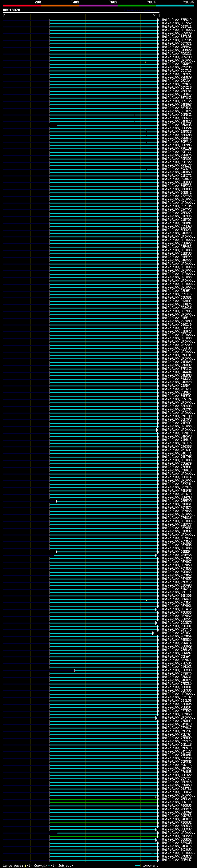
Task: Click the red 20% identity legend bar
Action: coord(22,6)
